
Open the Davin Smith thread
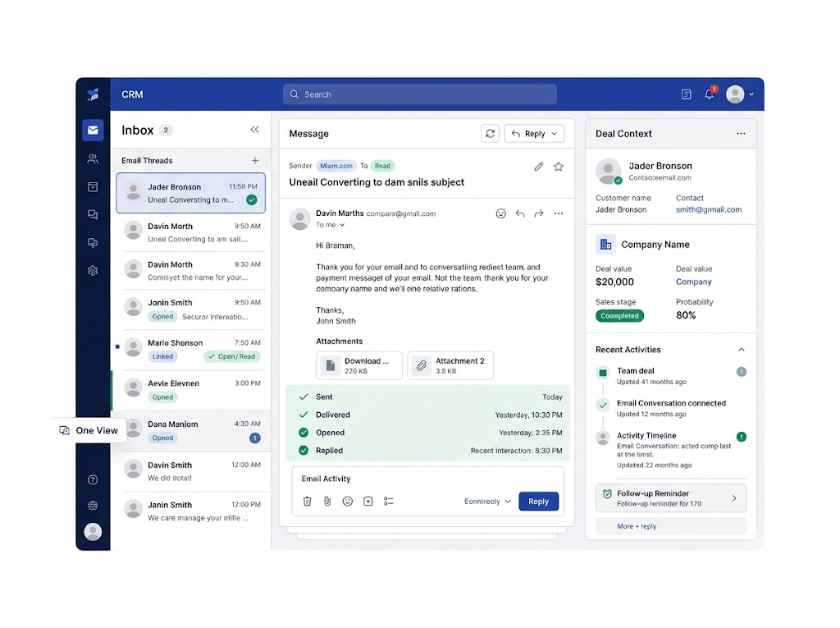pos(190,471)
